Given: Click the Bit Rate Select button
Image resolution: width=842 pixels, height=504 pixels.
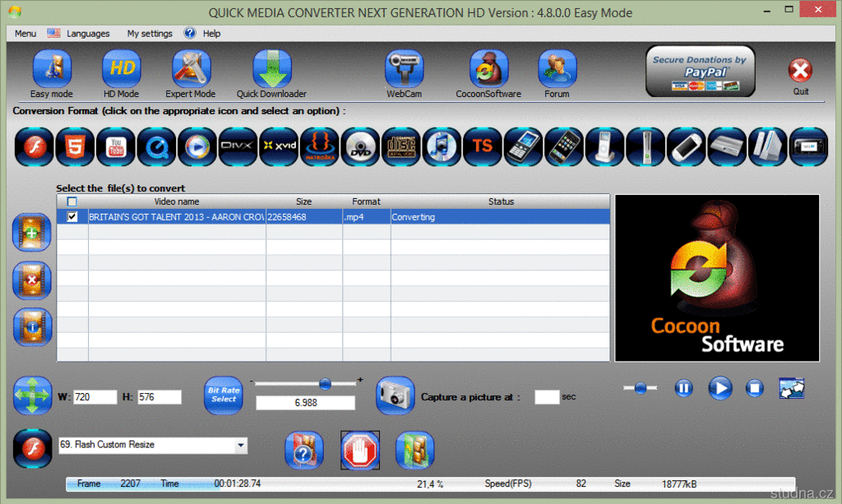Looking at the screenshot, I should pos(224,395).
